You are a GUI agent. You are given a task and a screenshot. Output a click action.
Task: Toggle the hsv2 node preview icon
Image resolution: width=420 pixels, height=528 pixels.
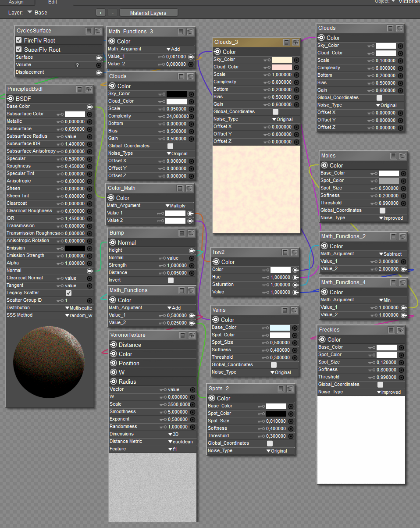click(294, 252)
